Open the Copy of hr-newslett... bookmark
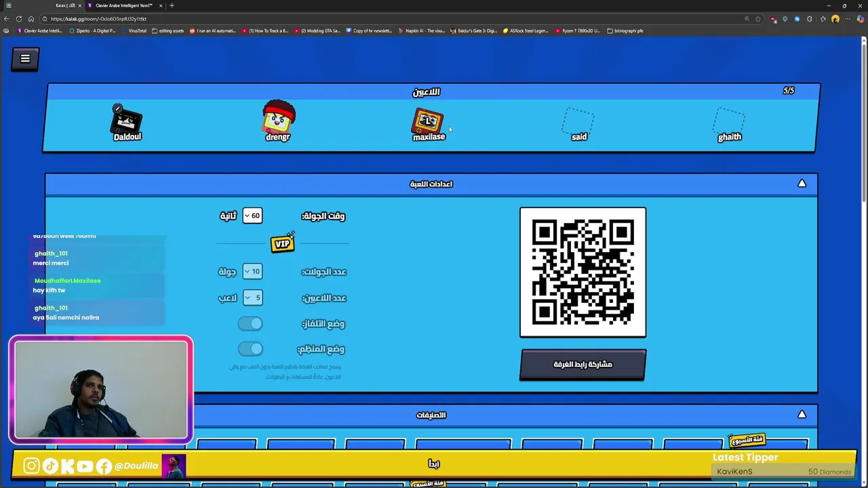Screen dimensions: 868x488 370,30
